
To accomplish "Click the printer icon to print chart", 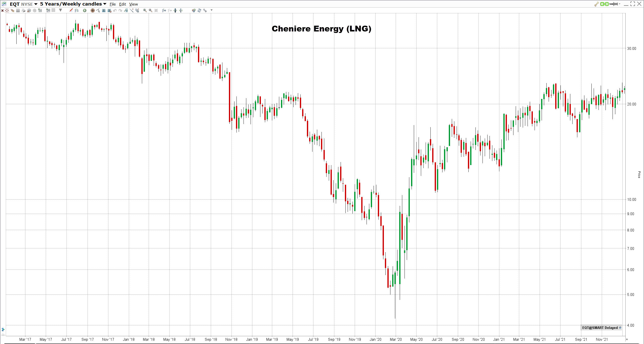I will point(23,11).
